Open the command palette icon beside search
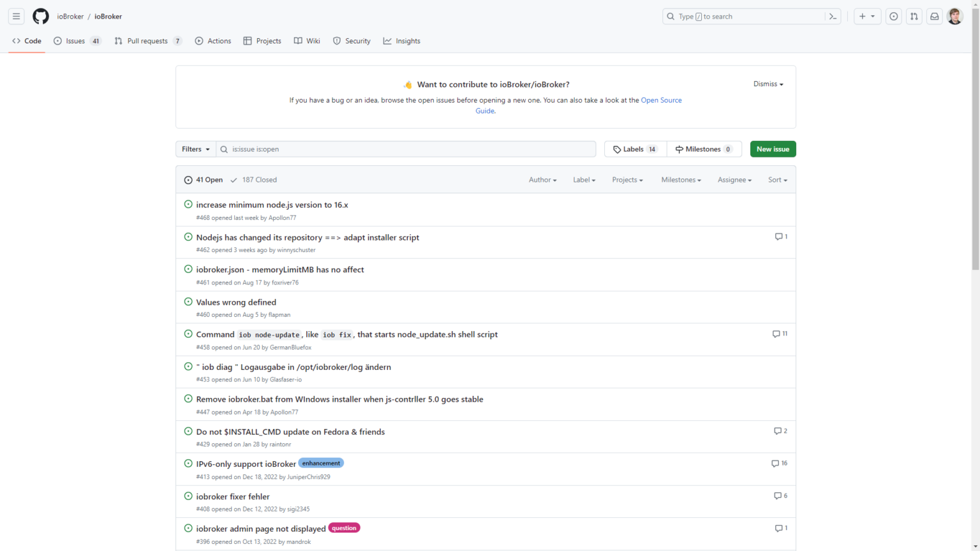 tap(833, 16)
